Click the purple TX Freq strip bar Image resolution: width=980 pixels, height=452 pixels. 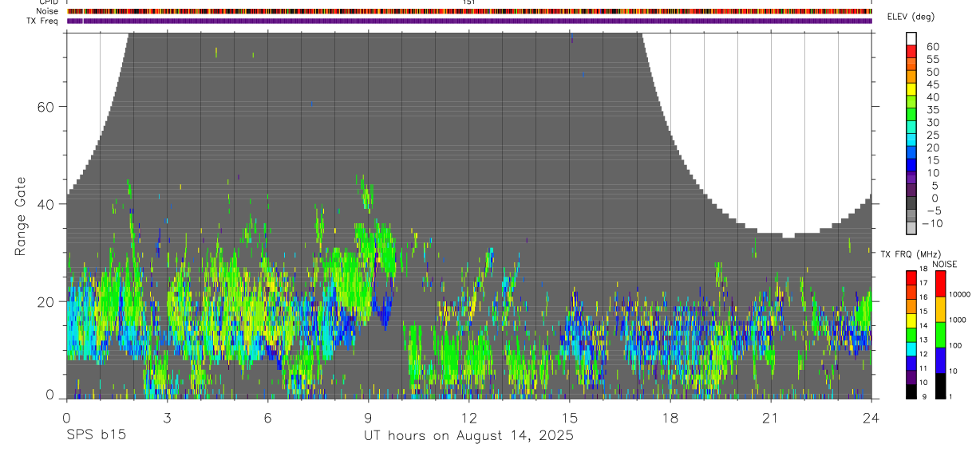pyautogui.click(x=469, y=21)
